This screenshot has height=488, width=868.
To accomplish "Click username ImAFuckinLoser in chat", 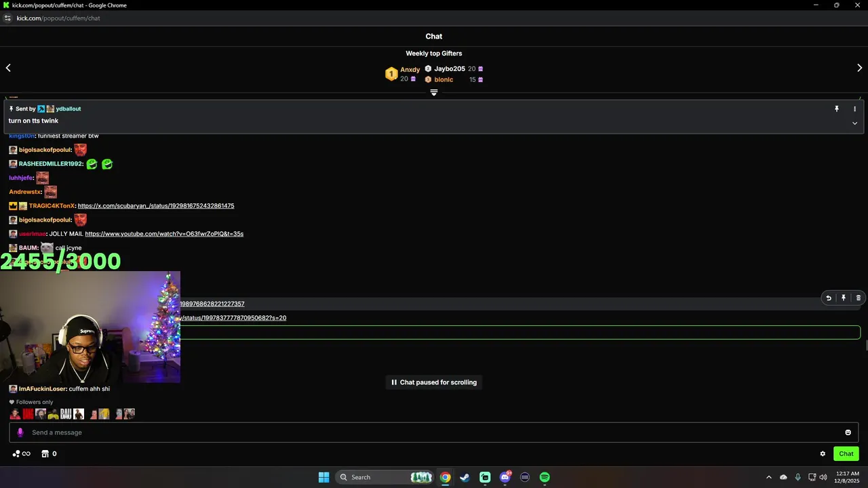I will [42, 389].
